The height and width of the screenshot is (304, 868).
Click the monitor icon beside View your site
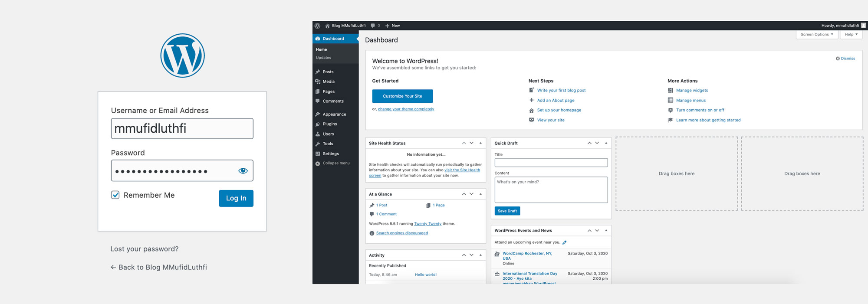[531, 120]
